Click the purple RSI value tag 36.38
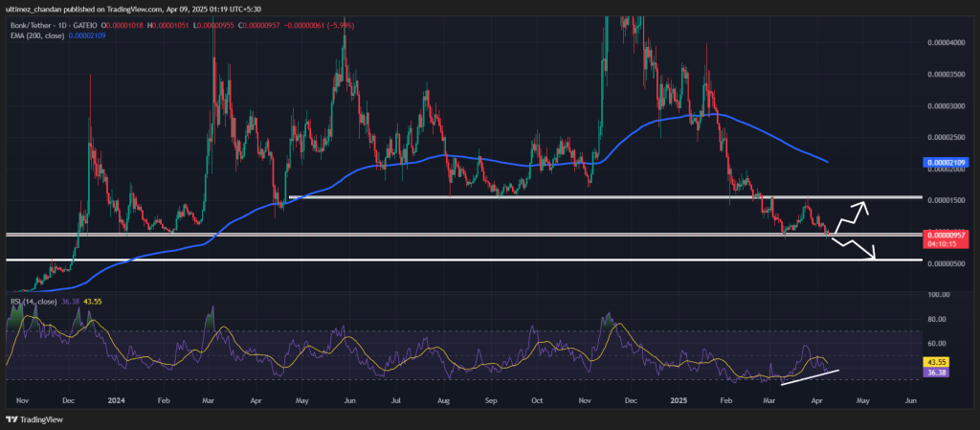The height and width of the screenshot is (430, 980). (x=937, y=373)
